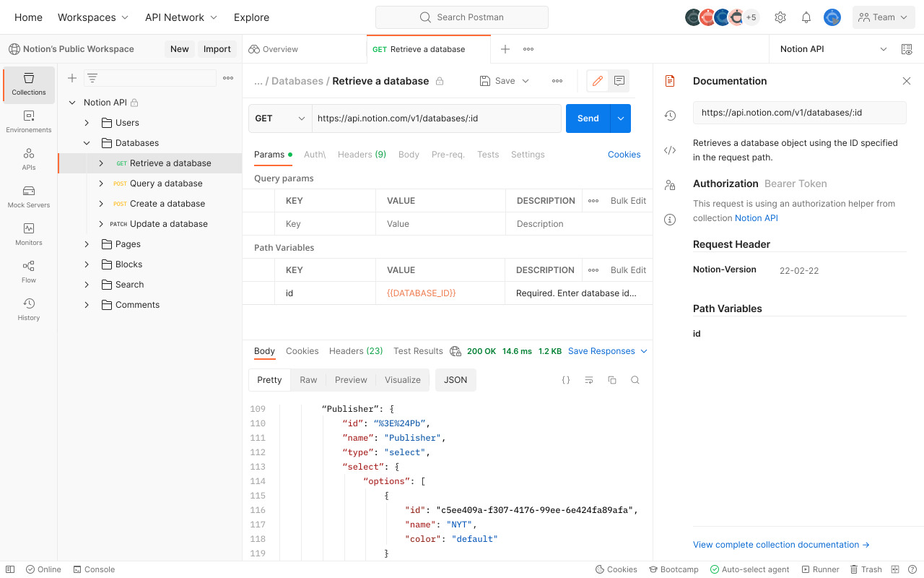Open the Runner in status bar

pos(821,569)
